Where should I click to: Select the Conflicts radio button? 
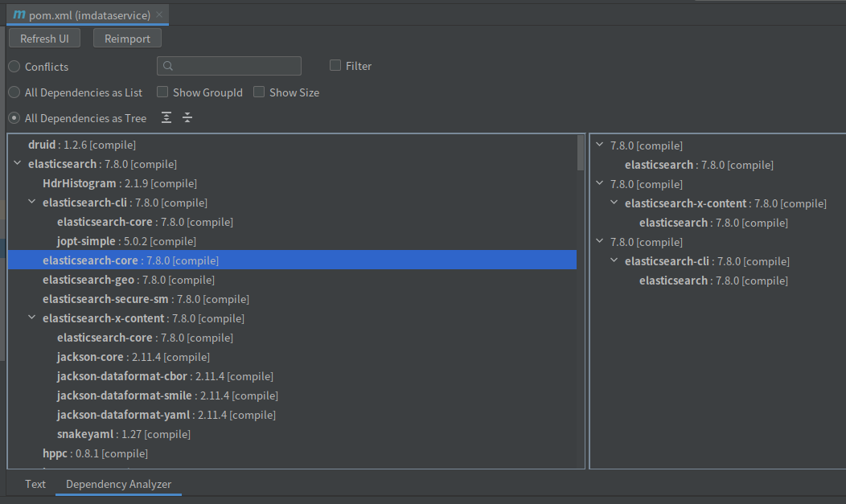(14, 66)
